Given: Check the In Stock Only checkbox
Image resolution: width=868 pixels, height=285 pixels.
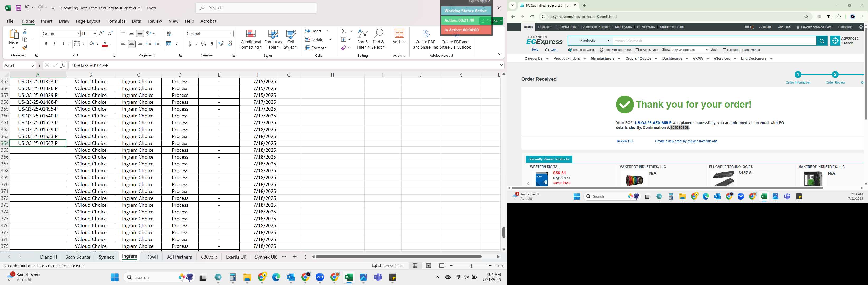Looking at the screenshot, I should point(637,50).
